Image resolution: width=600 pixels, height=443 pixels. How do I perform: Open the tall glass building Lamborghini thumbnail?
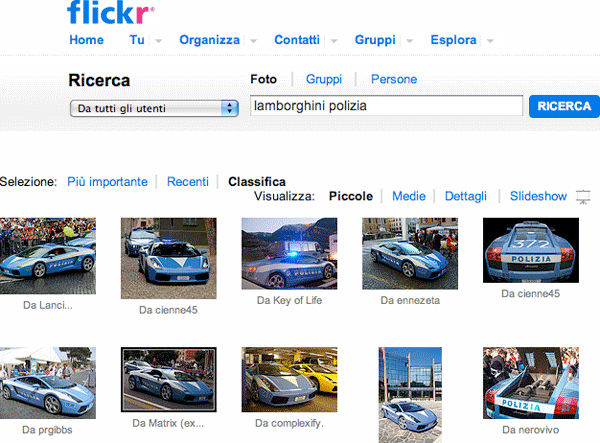pyautogui.click(x=410, y=395)
